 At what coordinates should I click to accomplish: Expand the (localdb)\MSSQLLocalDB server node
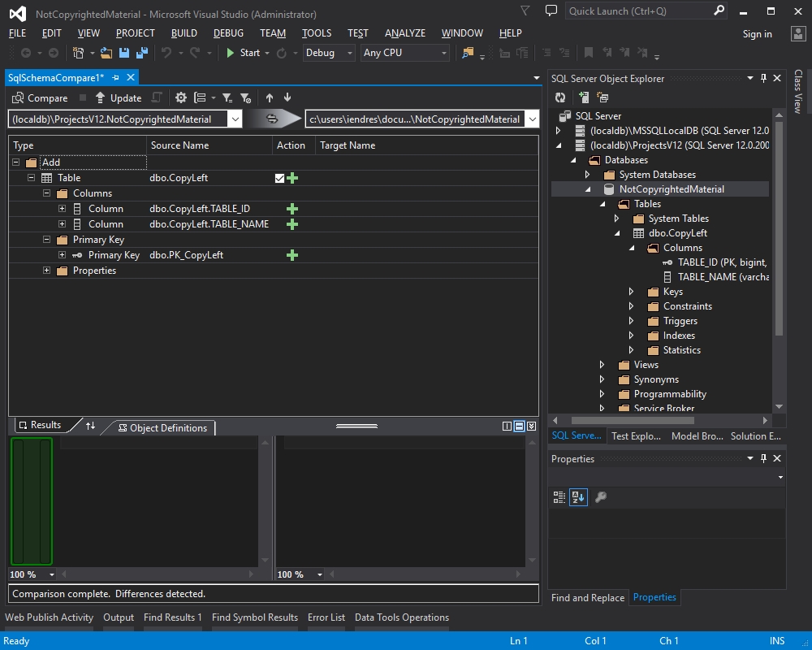coord(559,131)
